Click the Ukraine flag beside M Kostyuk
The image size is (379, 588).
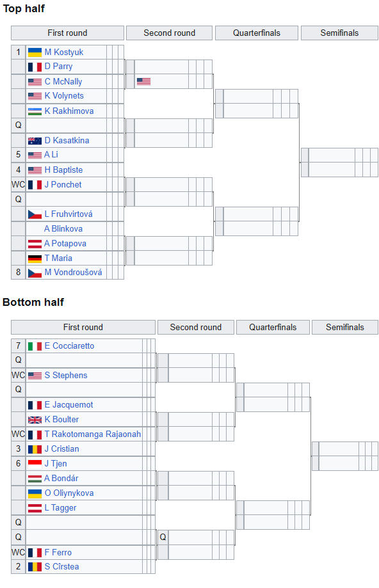35,52
